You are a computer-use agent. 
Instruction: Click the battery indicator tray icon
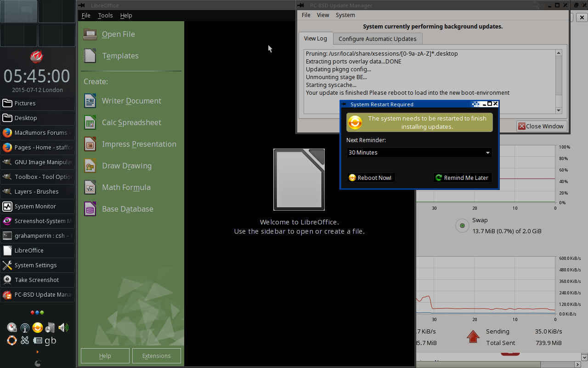tap(38, 340)
